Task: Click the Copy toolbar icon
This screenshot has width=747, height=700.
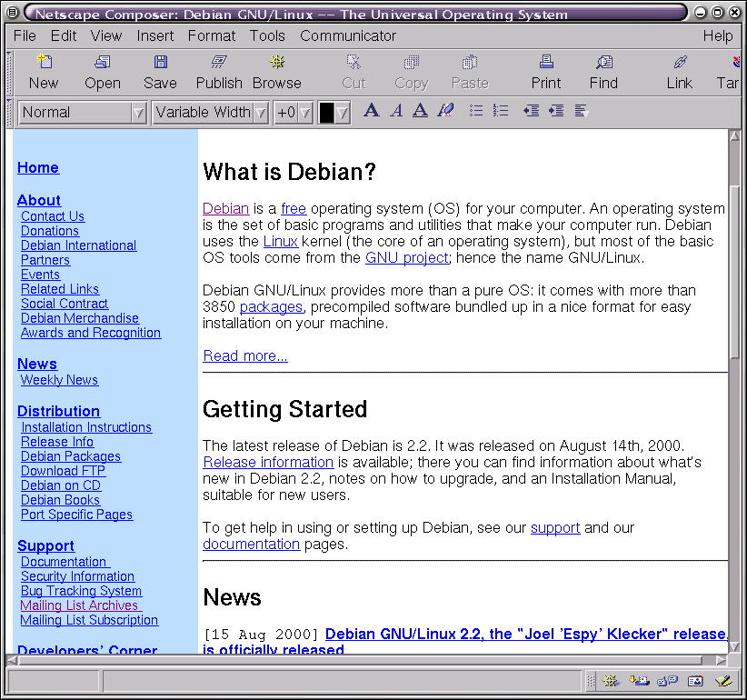Action: tap(412, 62)
